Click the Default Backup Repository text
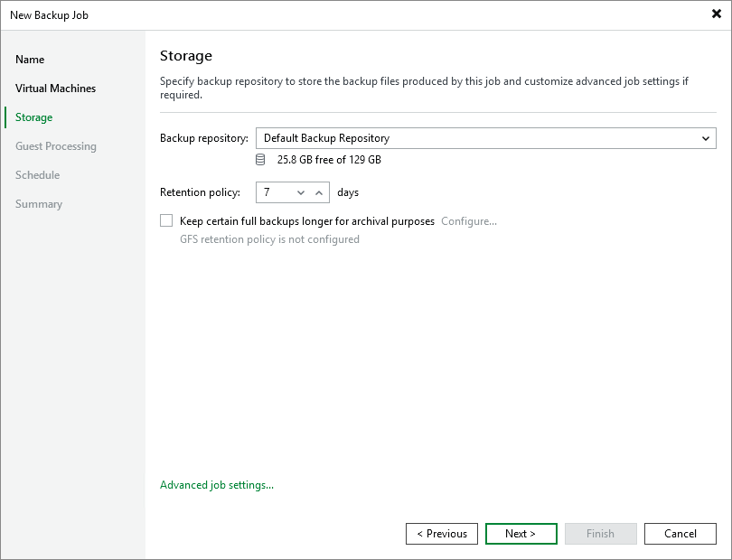The height and width of the screenshot is (560, 732). (x=326, y=138)
